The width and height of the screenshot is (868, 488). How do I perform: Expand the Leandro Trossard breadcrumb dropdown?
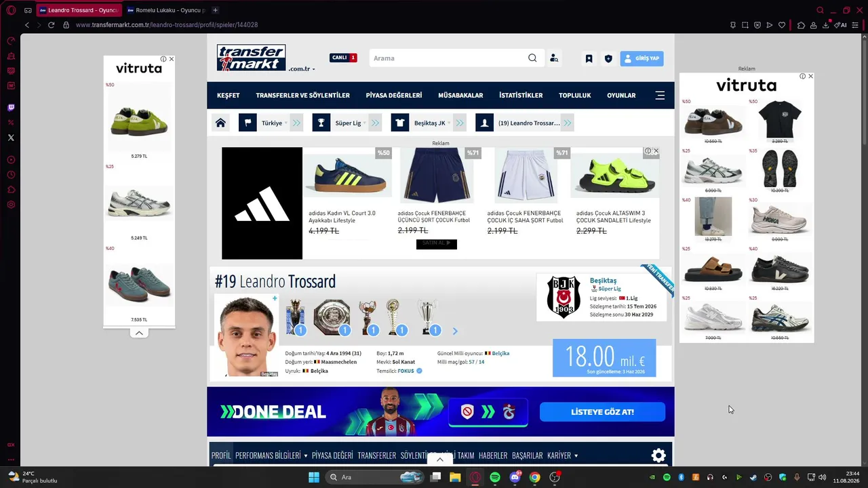pos(568,123)
